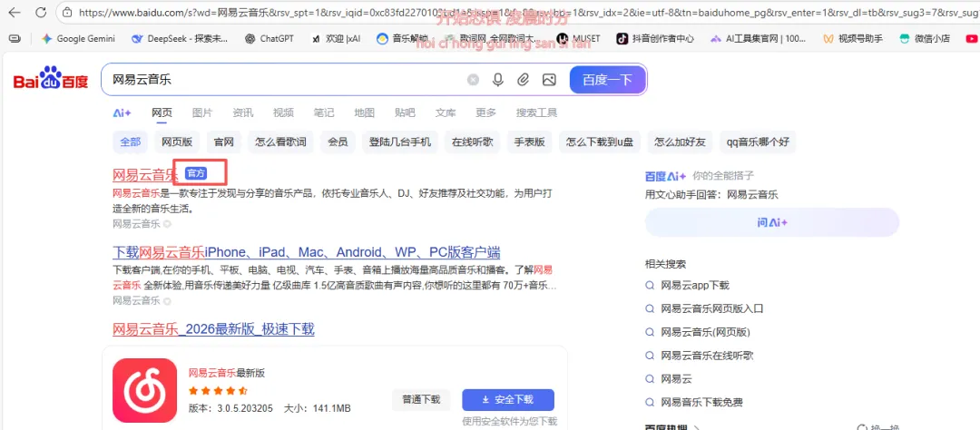980x430 pixels.
Task: Switch to the 视频 tab
Action: 283,113
